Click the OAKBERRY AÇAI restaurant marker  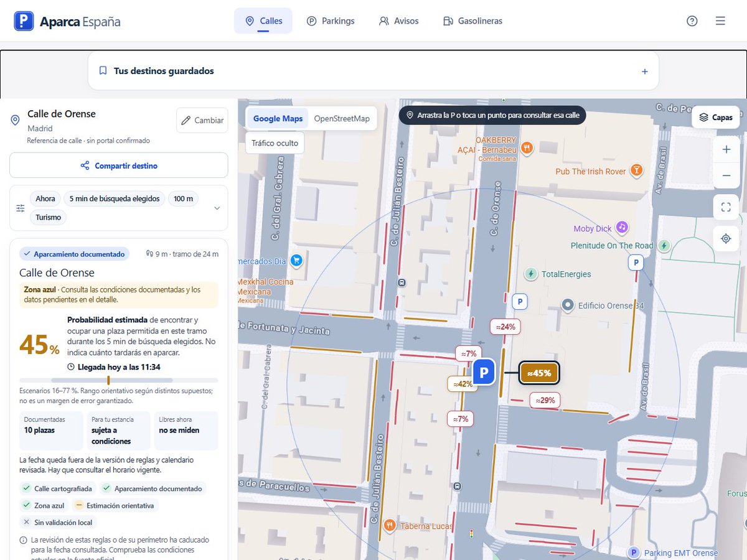point(527,147)
